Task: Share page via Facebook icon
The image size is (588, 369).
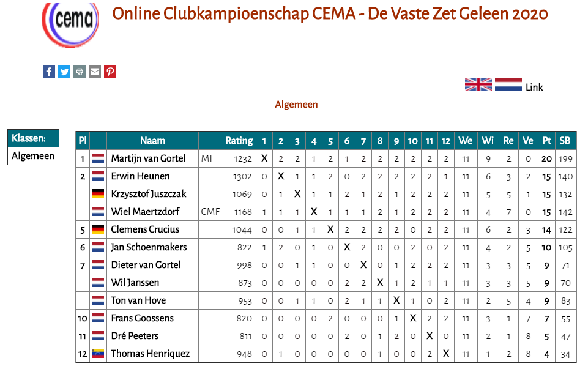Action: click(x=49, y=71)
